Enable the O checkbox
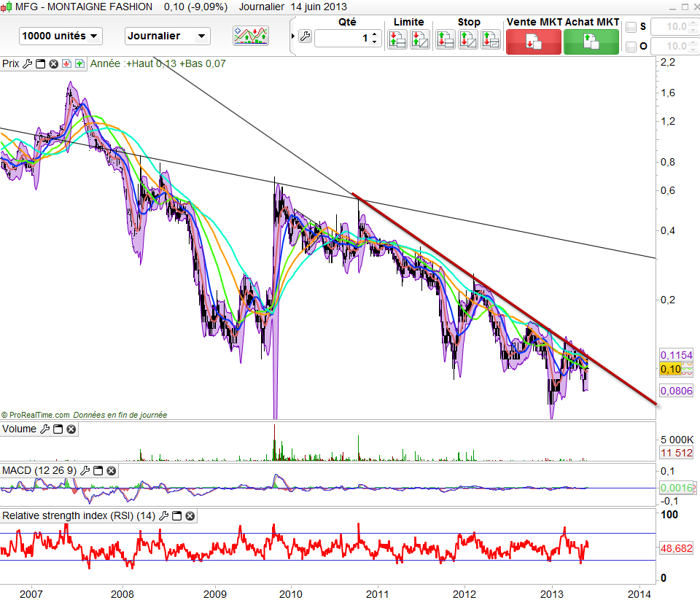Screen dimensions: 700x600 coord(631,47)
